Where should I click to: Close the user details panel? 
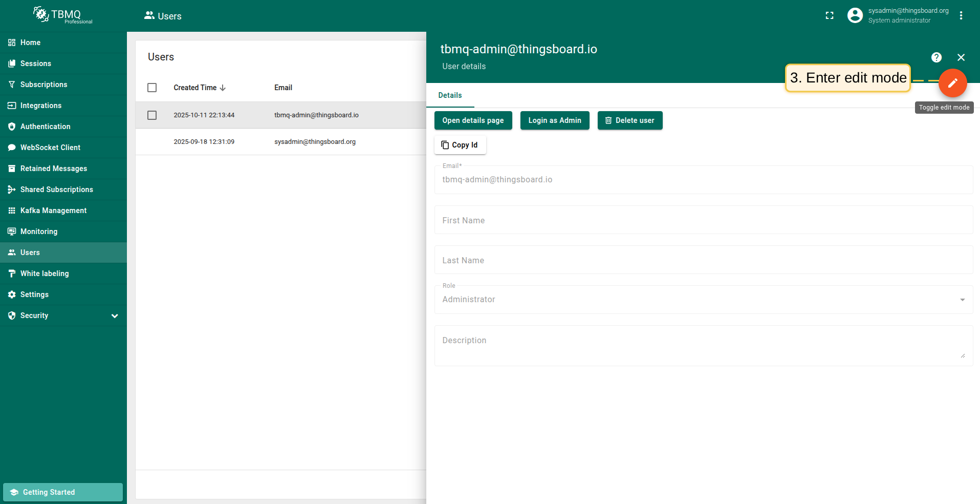[x=961, y=57]
